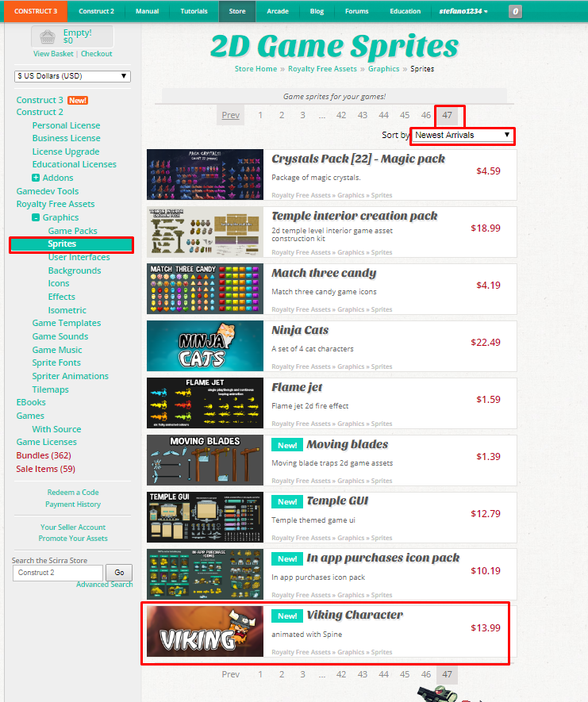The width and height of the screenshot is (588, 702).
Task: Go to page 46 in top pagination
Action: tap(426, 115)
